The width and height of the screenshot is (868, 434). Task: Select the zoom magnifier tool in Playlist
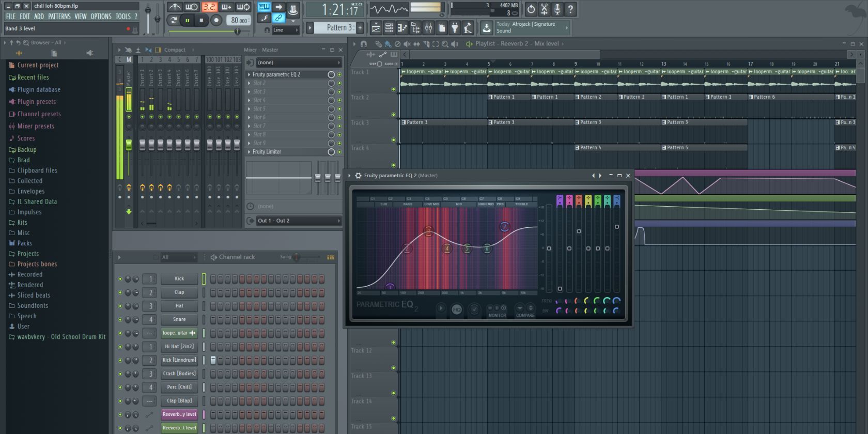point(445,44)
